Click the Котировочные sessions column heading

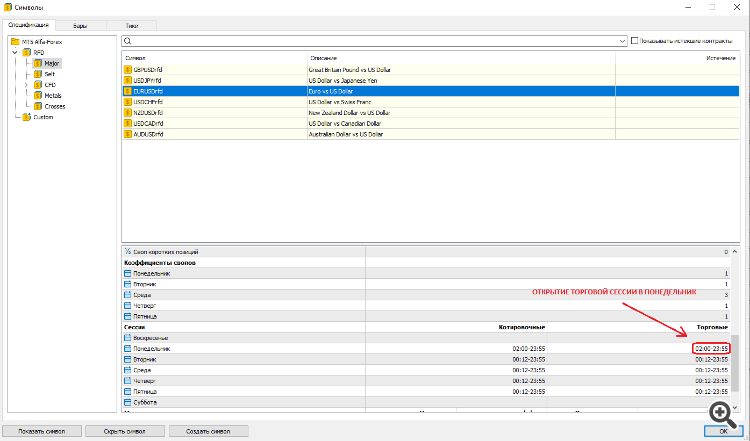522,327
